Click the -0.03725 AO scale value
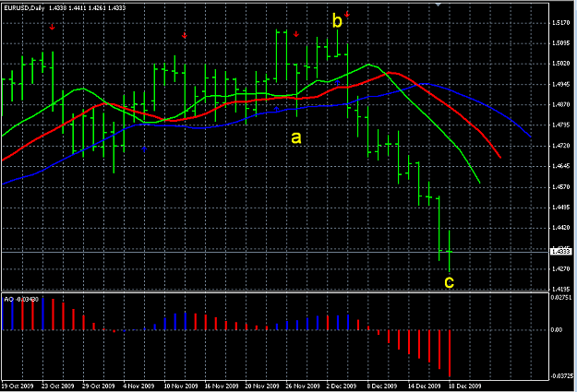The image size is (577, 392). click(561, 376)
